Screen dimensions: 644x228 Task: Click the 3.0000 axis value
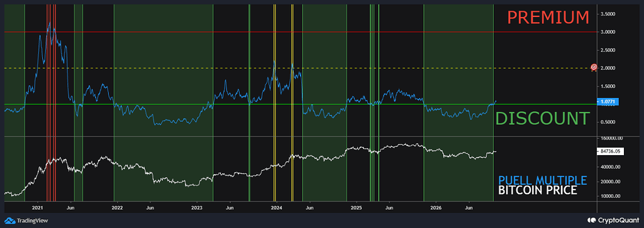coord(609,32)
